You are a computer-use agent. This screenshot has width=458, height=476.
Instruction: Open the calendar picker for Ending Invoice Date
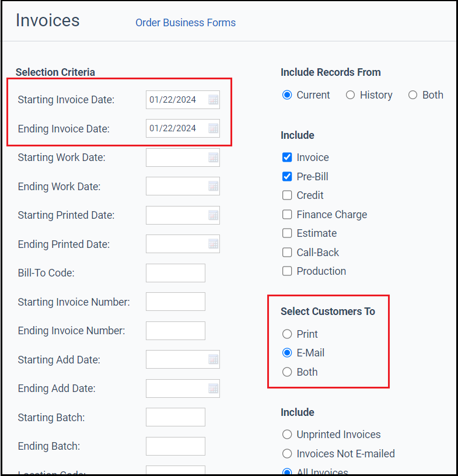pos(212,128)
